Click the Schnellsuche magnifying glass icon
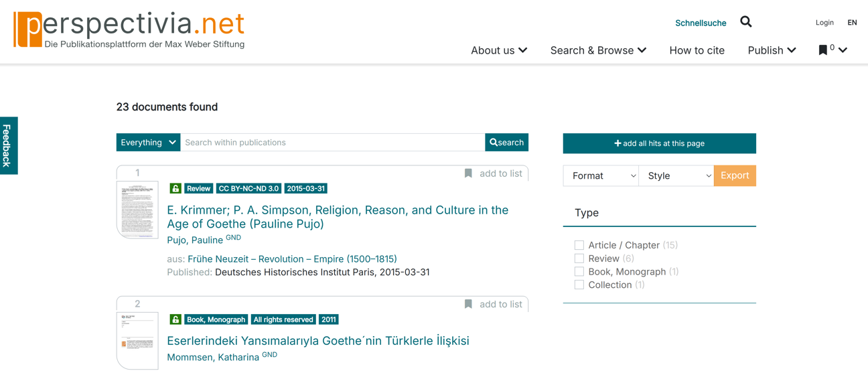The width and height of the screenshot is (868, 381). [x=745, y=22]
